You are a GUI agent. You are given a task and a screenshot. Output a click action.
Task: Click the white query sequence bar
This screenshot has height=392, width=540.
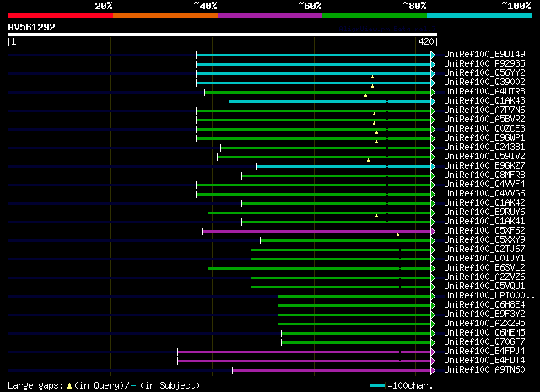(x=223, y=35)
